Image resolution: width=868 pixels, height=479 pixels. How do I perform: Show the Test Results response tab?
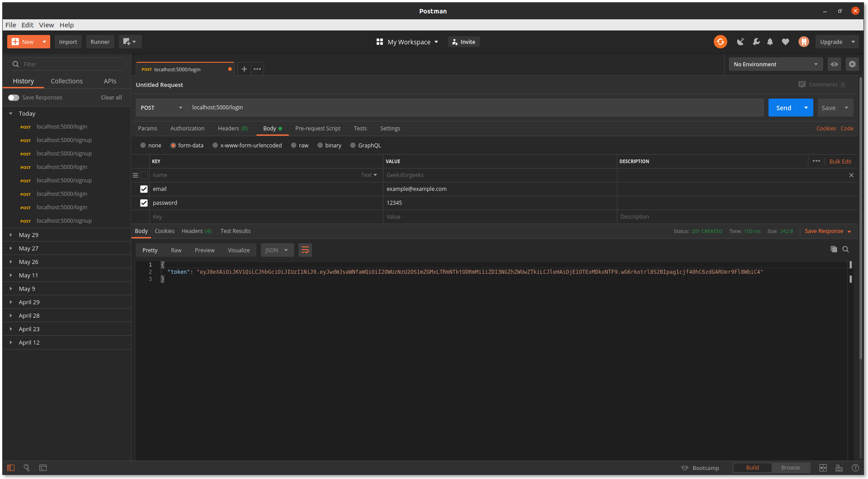[x=235, y=231]
